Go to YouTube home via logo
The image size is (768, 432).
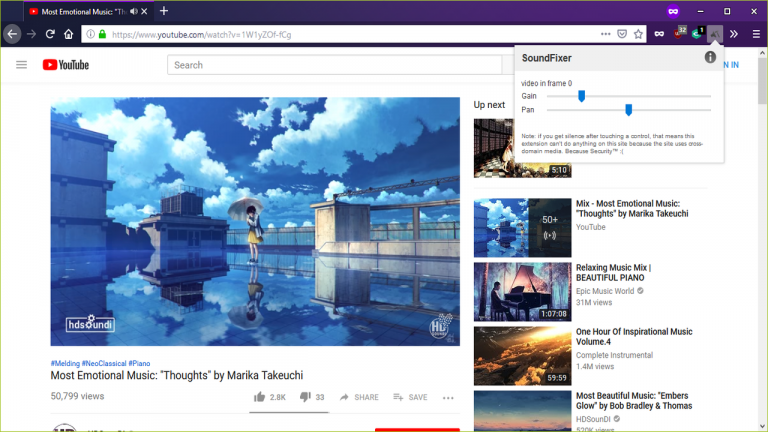tap(66, 65)
